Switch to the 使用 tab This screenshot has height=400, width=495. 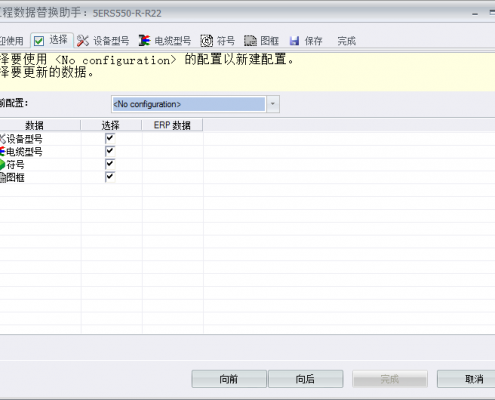click(x=11, y=41)
